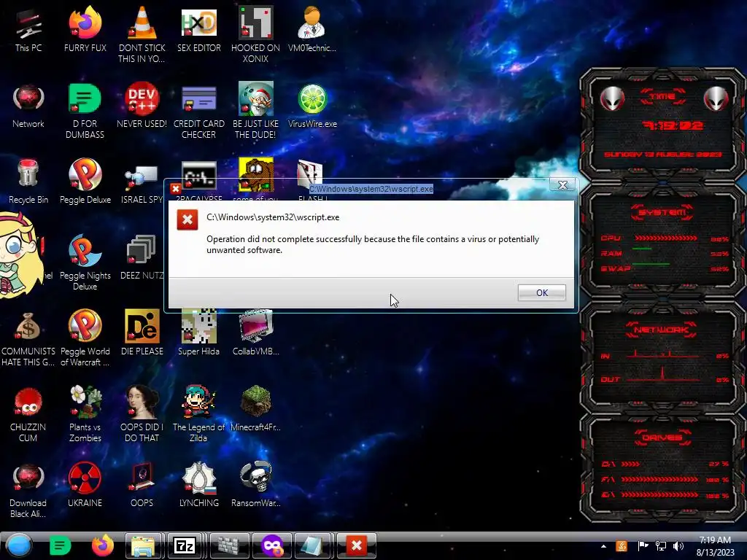Click the virus warning message text
The image size is (747, 560).
click(x=373, y=244)
